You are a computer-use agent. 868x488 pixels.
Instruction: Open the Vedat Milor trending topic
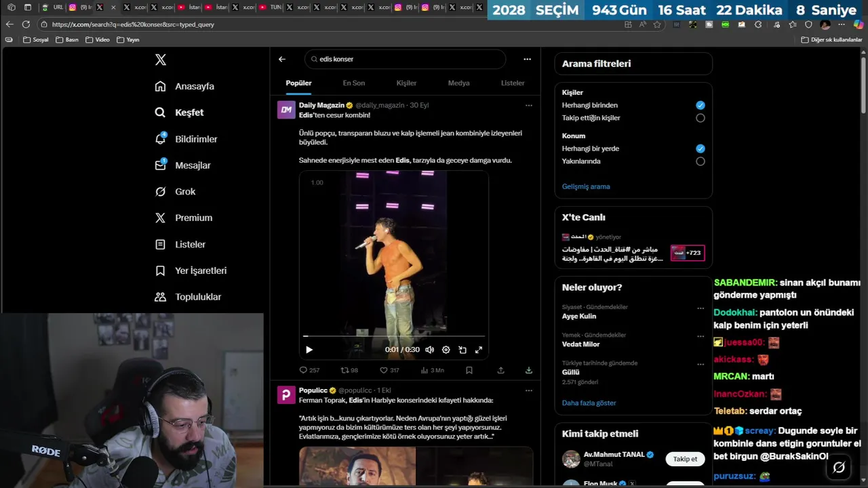click(x=581, y=344)
